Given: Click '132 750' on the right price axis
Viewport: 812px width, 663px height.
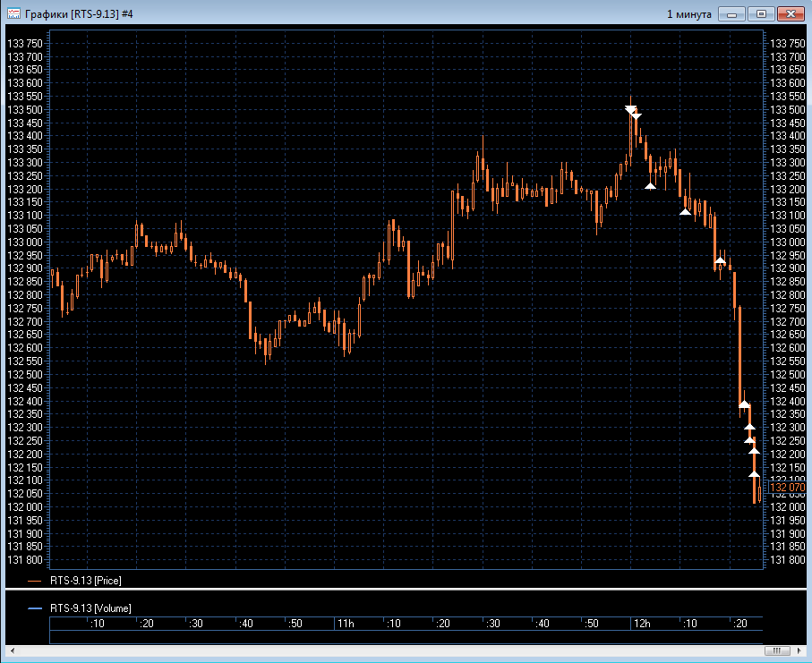Looking at the screenshot, I should (788, 309).
